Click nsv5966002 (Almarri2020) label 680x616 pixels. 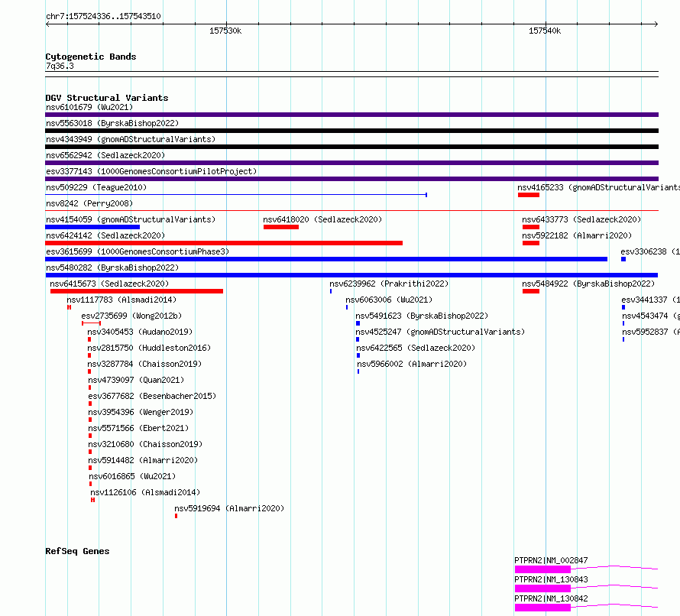coord(412,364)
